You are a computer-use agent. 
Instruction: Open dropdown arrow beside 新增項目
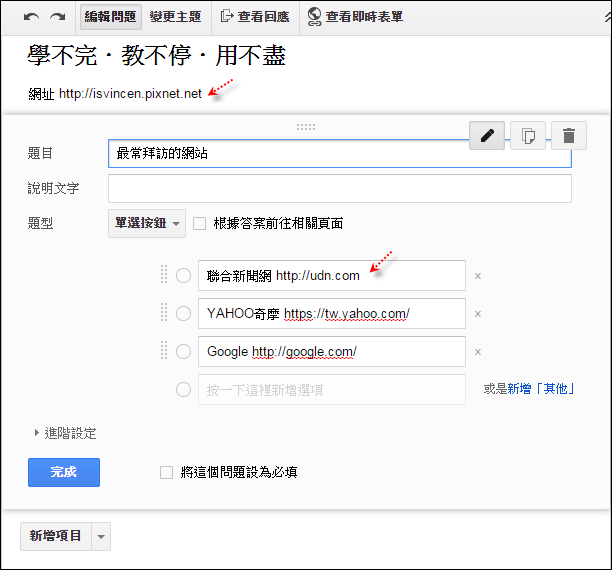(x=101, y=536)
